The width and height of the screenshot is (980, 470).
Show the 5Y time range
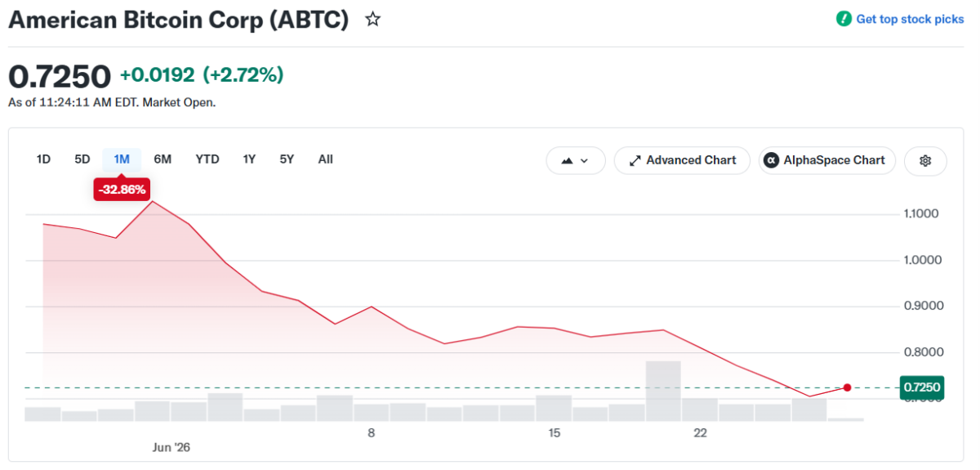click(287, 159)
